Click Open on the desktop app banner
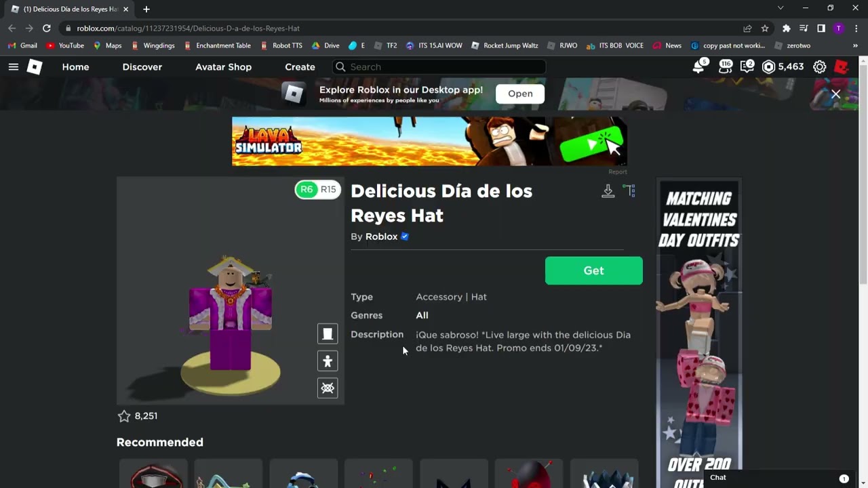The image size is (868, 488). 520,94
